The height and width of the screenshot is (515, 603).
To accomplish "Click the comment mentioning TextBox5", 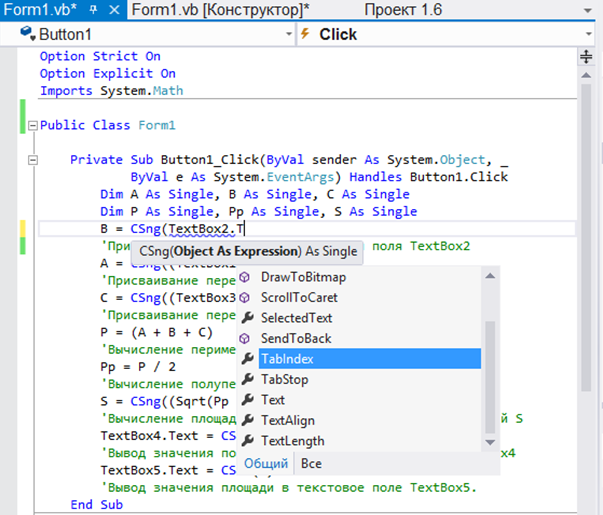I will coord(288,488).
